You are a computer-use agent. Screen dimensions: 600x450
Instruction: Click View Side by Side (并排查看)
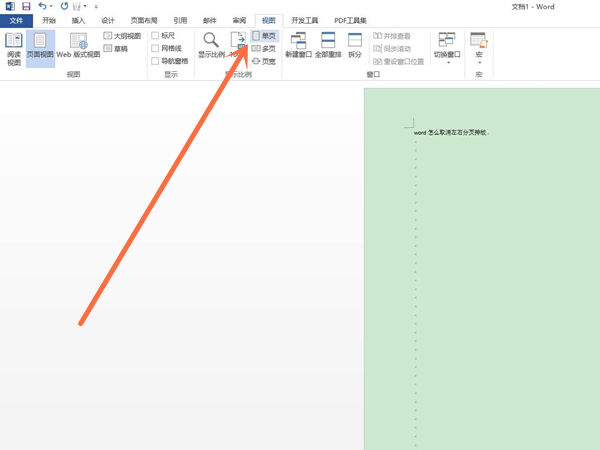tap(392, 36)
